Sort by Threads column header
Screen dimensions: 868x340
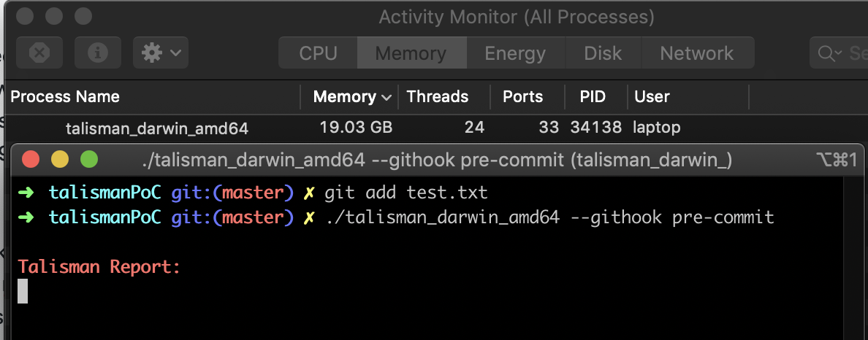[438, 97]
